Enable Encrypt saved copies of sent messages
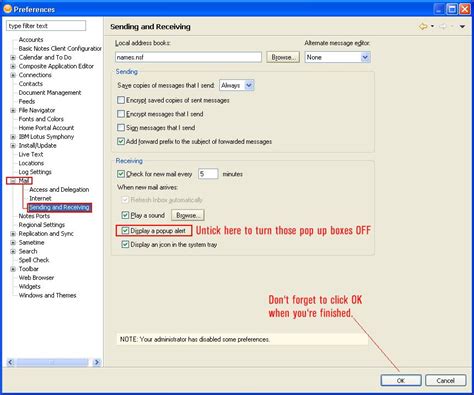This screenshot has width=474, height=395. point(121,100)
